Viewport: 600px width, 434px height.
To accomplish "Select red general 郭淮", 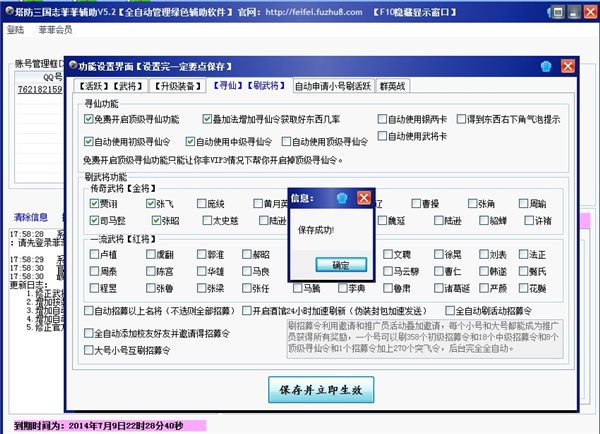I will (x=201, y=254).
